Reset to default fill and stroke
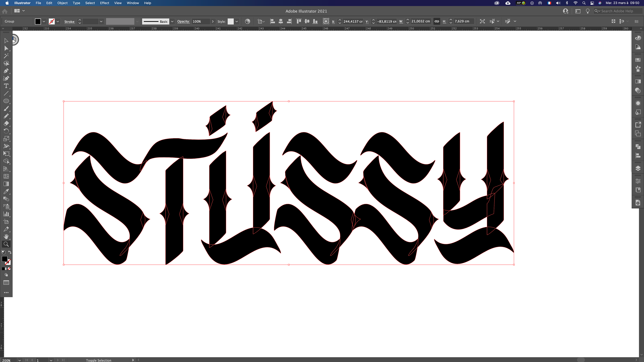The height and width of the screenshot is (362, 644). [x=3, y=252]
